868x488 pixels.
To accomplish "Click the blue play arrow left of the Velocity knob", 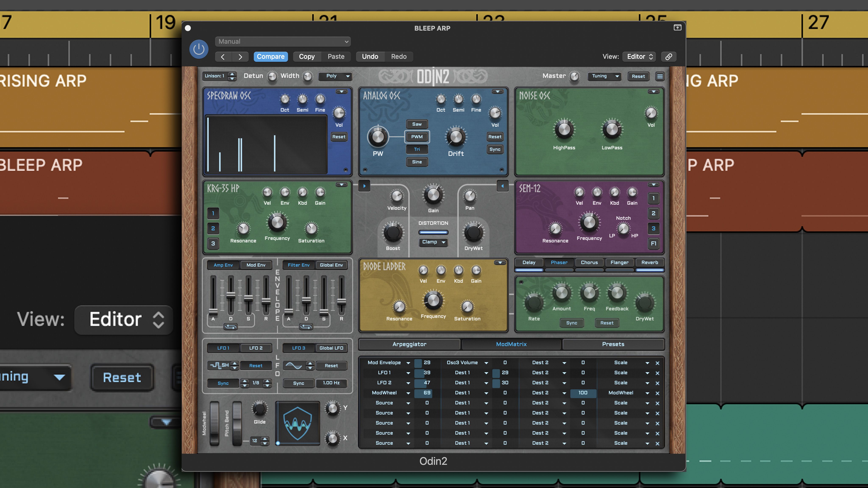I will coord(364,186).
